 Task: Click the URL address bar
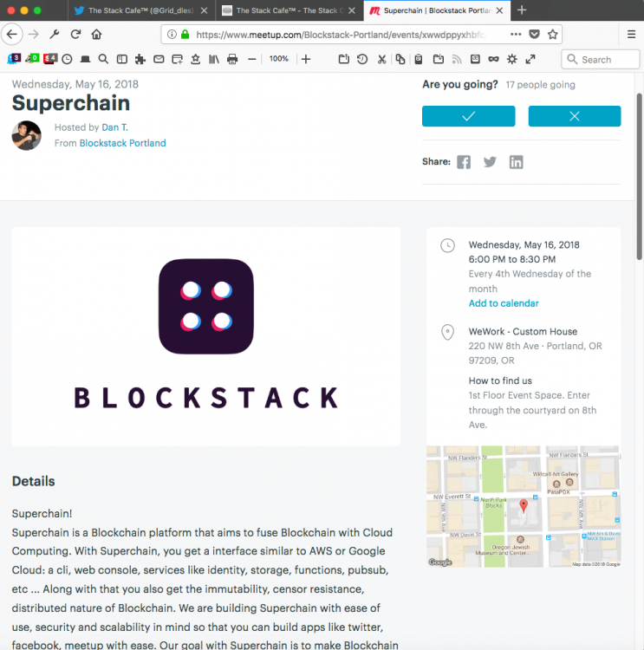click(x=340, y=35)
